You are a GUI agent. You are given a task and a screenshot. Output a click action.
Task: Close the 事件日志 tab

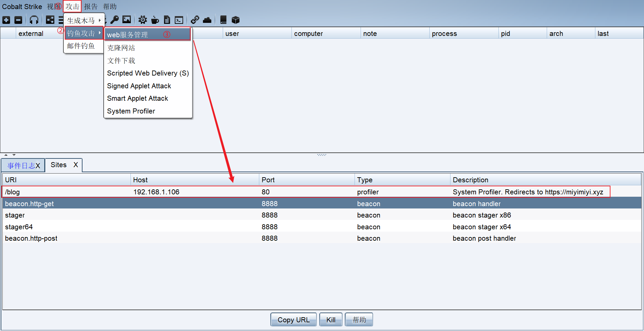pyautogui.click(x=38, y=166)
